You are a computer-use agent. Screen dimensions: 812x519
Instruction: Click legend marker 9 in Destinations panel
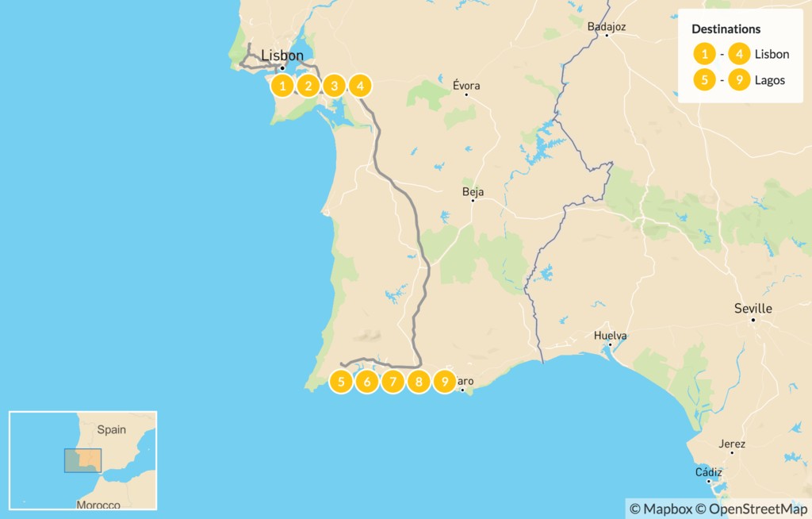(739, 80)
